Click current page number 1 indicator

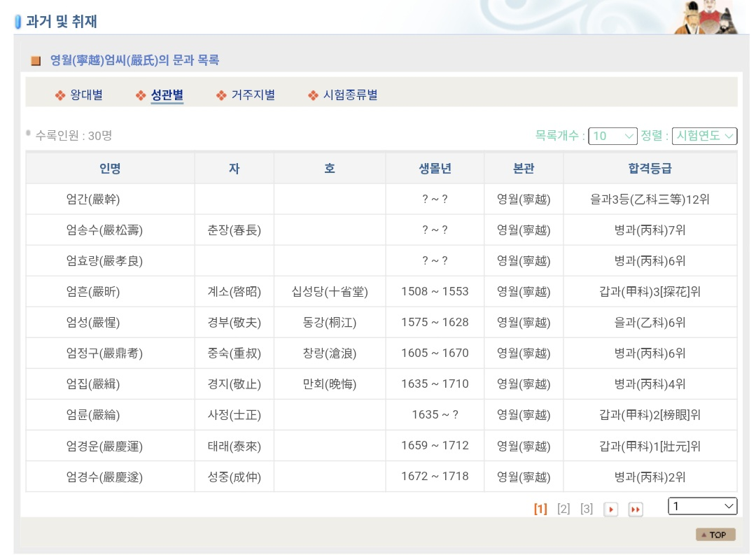540,509
